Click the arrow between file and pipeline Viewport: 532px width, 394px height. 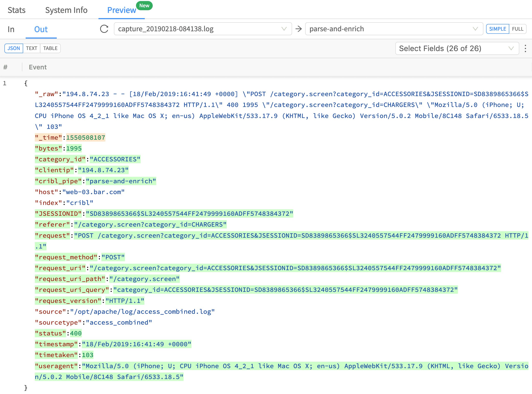click(x=298, y=29)
